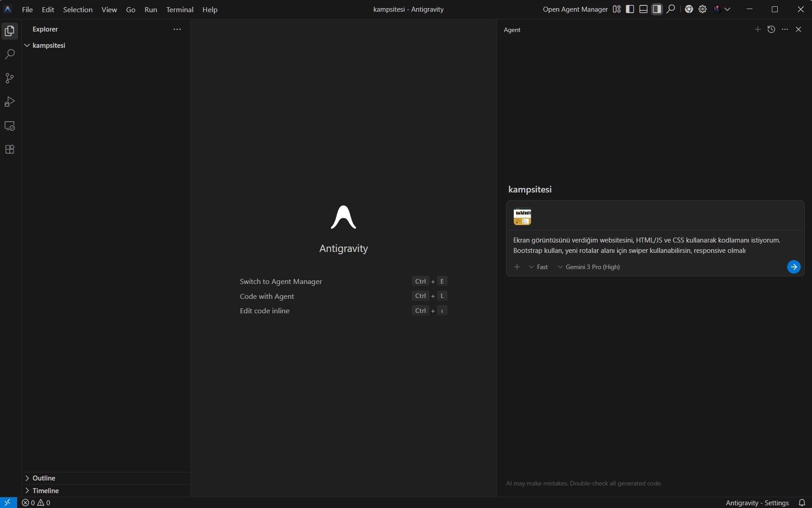Open the Selection menu
Screen dimensions: 812x508
78,9
